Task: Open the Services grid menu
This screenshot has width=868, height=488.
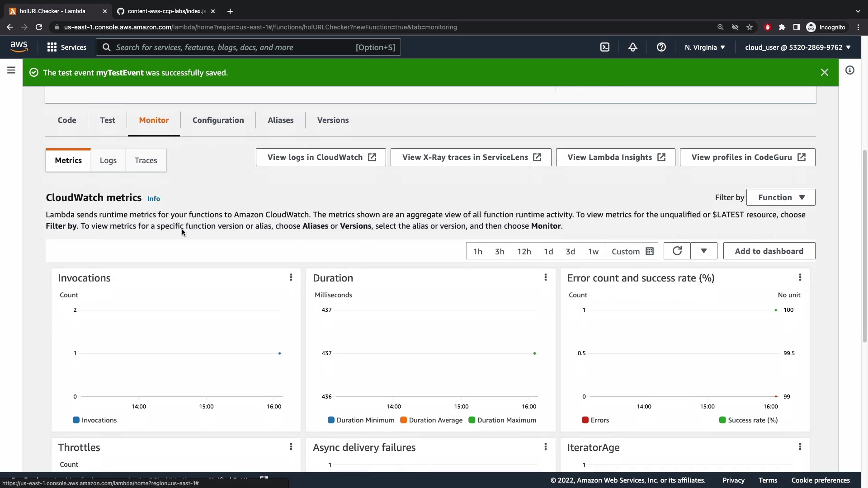Action: pyautogui.click(x=66, y=47)
